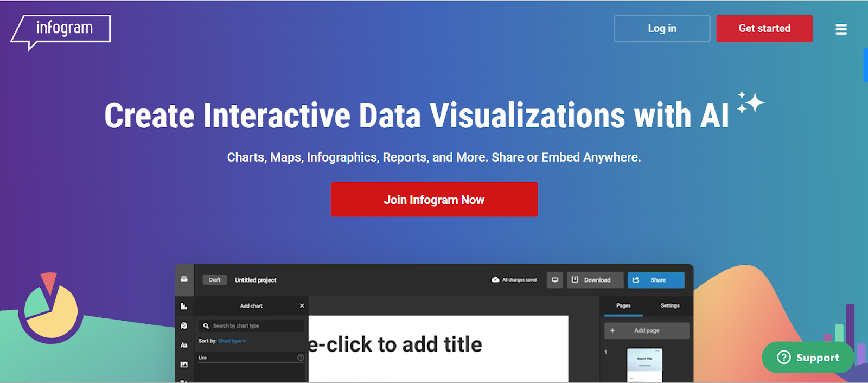The width and height of the screenshot is (868, 383).
Task: Click the All changes saved cloud icon
Action: point(495,280)
